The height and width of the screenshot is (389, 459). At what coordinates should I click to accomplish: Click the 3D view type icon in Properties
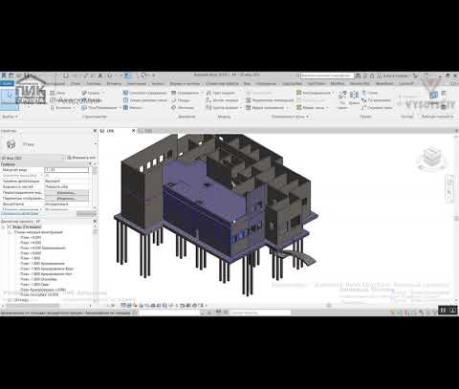point(11,144)
